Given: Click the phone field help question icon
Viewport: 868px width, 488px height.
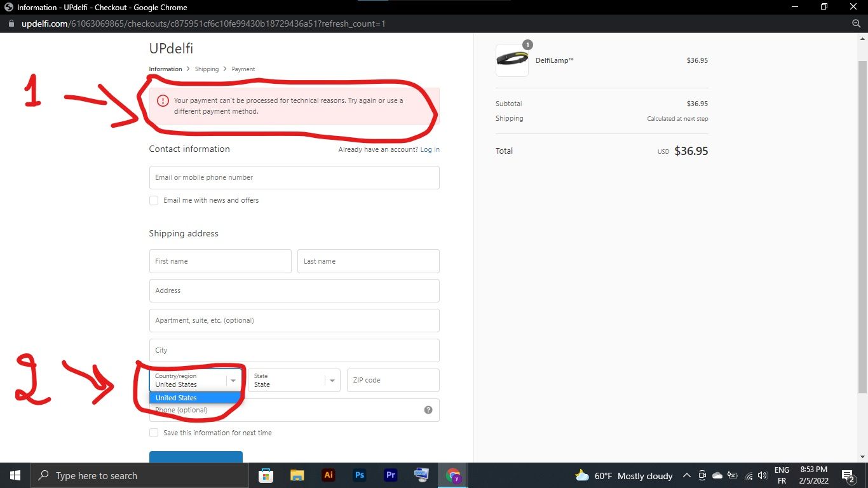Looking at the screenshot, I should click(x=428, y=410).
